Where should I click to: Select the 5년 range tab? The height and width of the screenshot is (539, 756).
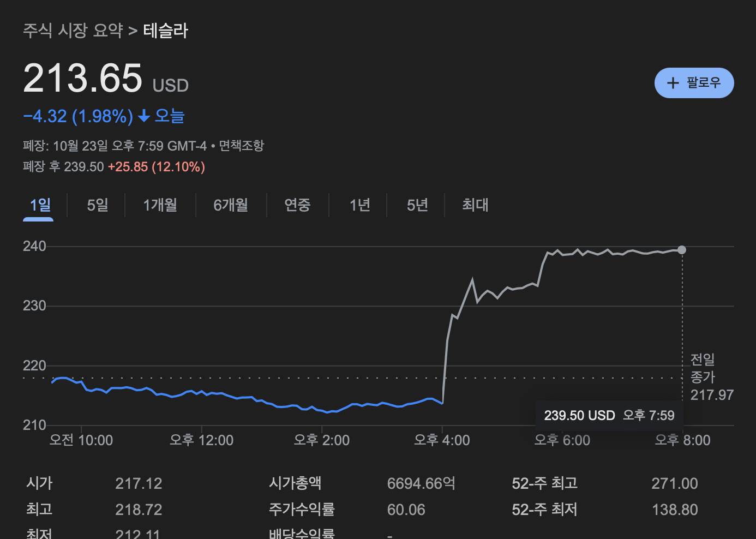[x=417, y=205]
